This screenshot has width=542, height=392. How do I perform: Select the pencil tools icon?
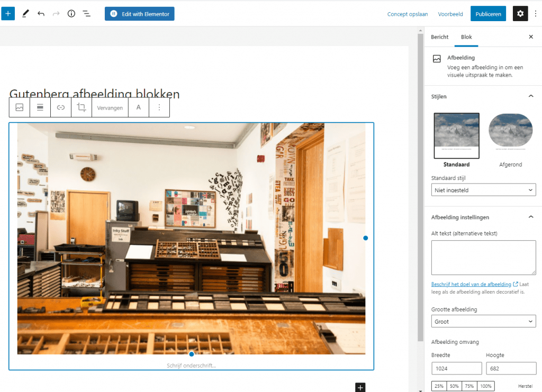(x=25, y=14)
